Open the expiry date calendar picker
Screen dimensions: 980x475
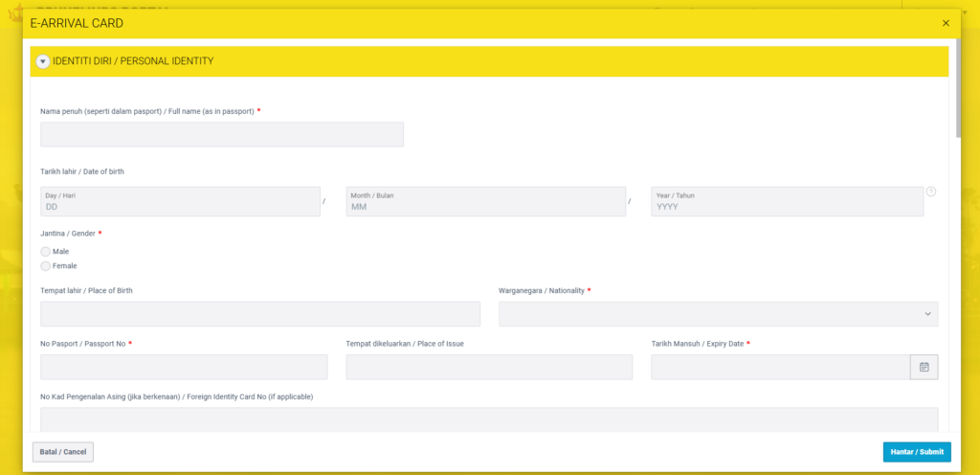coord(924,367)
